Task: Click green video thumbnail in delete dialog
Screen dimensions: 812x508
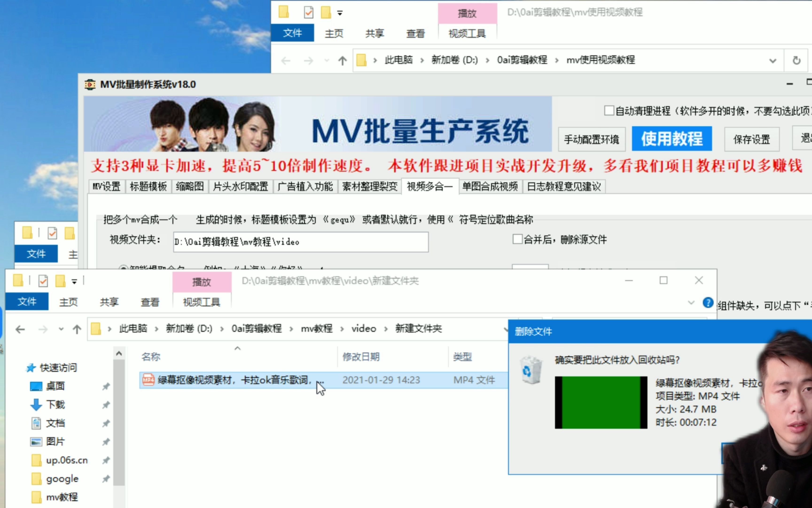Action: (601, 402)
